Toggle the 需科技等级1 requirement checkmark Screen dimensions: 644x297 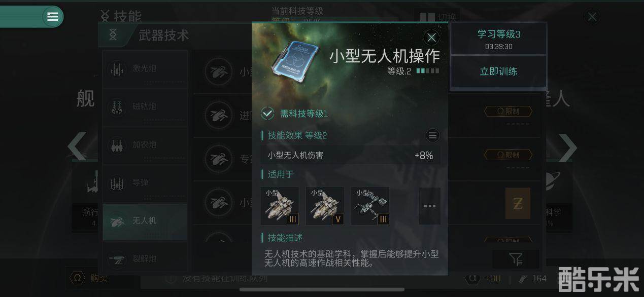267,114
